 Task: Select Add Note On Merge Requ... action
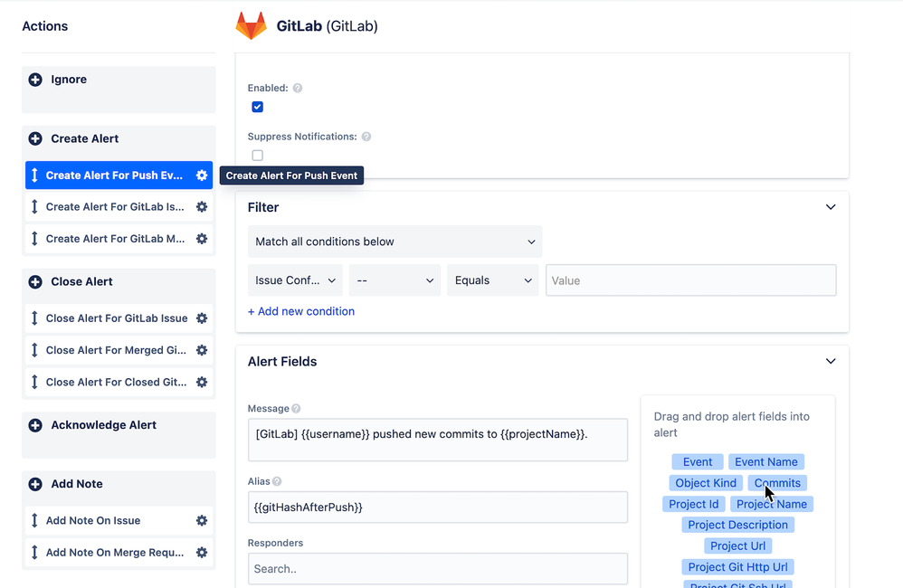[119, 553]
